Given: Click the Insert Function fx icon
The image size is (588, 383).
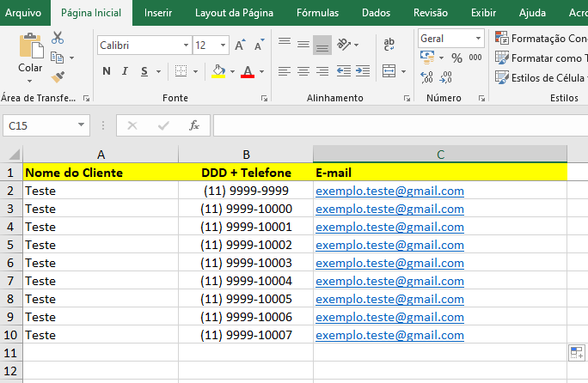Looking at the screenshot, I should coord(194,125).
